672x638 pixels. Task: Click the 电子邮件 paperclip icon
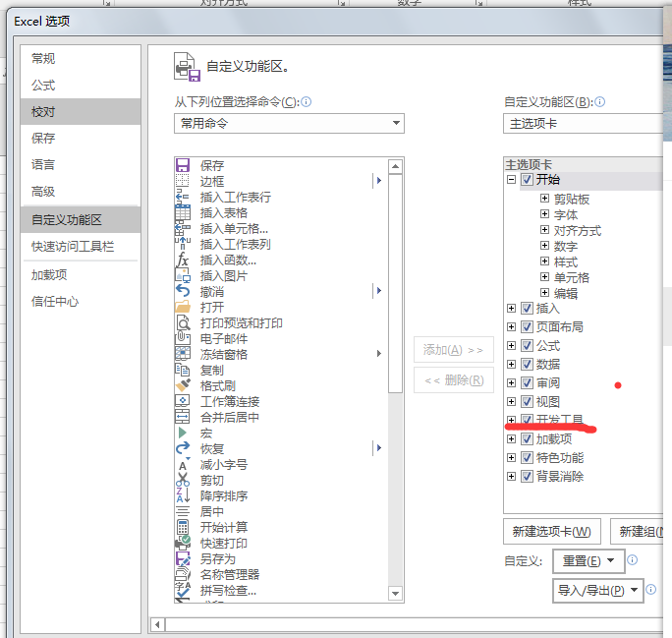pyautogui.click(x=183, y=339)
